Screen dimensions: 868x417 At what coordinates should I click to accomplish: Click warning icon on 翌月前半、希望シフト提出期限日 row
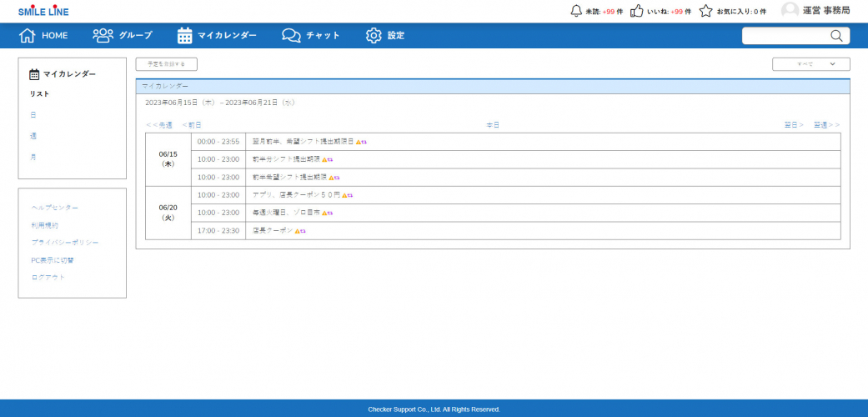[359, 143]
